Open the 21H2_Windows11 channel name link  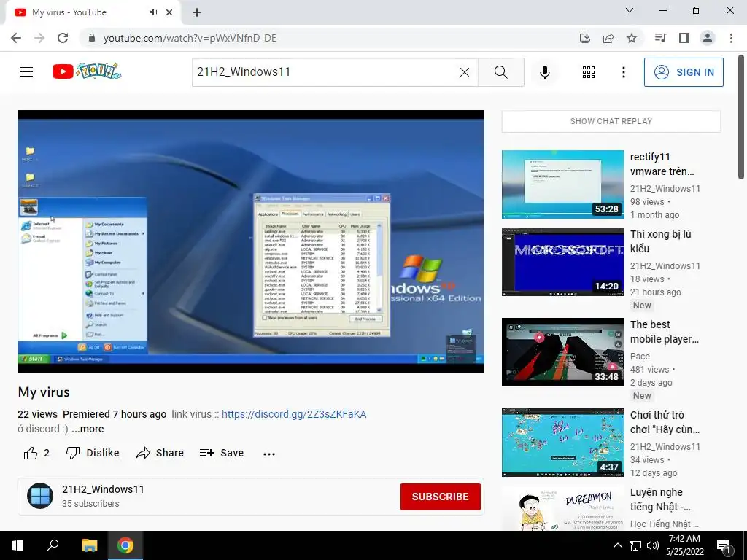point(103,489)
